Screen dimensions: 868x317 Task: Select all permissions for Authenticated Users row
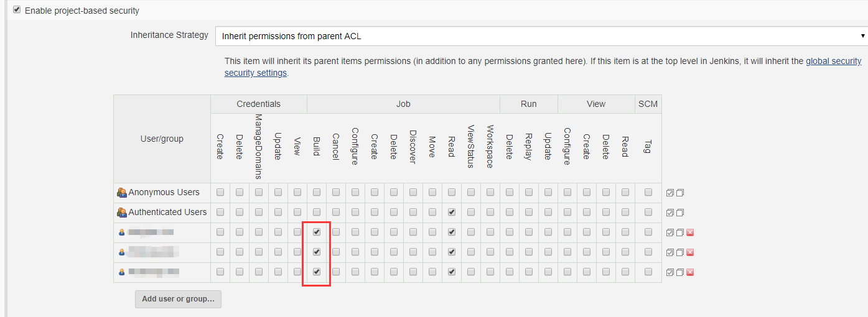[670, 213]
